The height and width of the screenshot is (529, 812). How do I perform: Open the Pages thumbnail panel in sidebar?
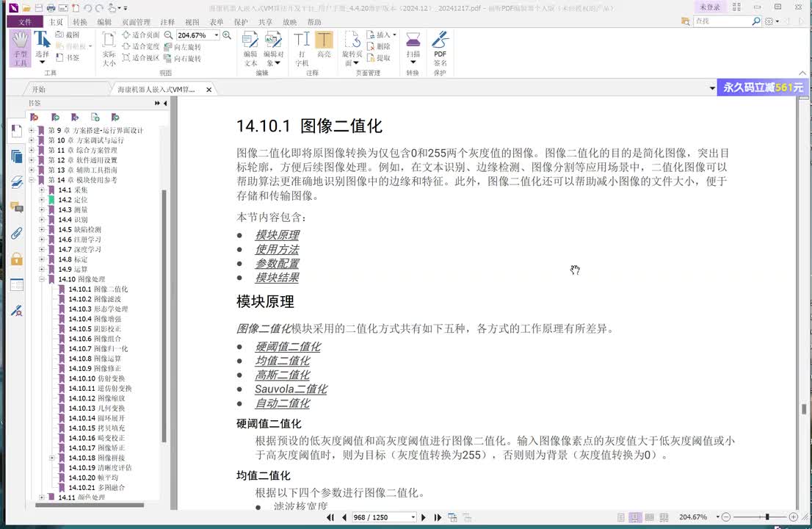coord(17,156)
